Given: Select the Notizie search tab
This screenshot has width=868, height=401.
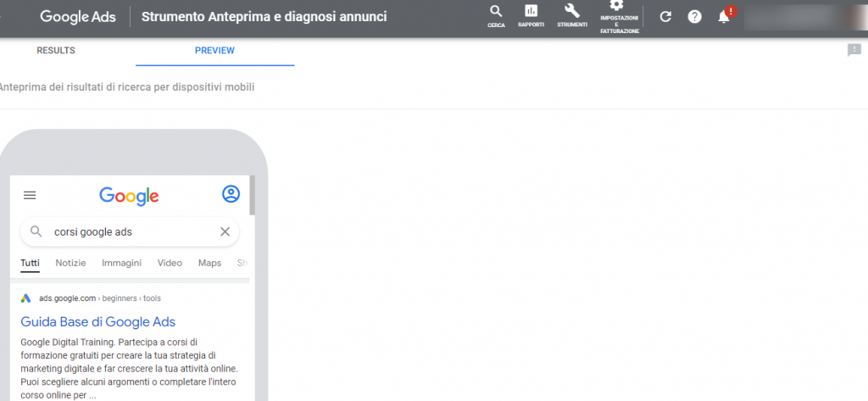Looking at the screenshot, I should coord(71,263).
